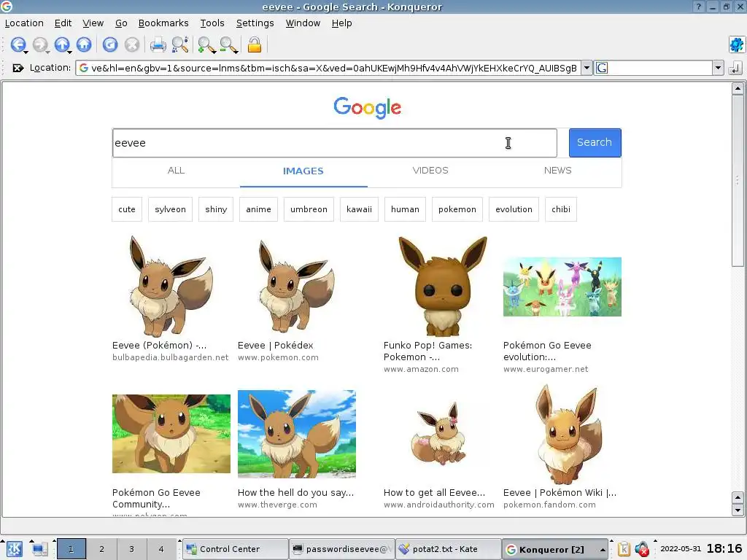Click the blue Search button
The width and height of the screenshot is (747, 560).
(595, 142)
